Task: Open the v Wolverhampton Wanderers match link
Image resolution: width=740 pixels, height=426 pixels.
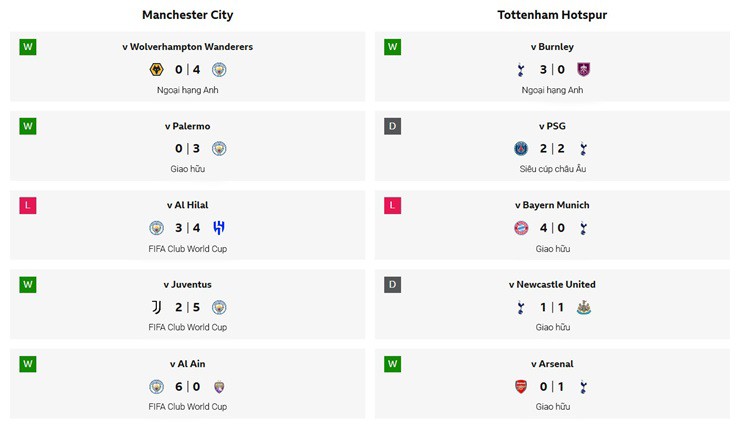Action: click(x=187, y=47)
